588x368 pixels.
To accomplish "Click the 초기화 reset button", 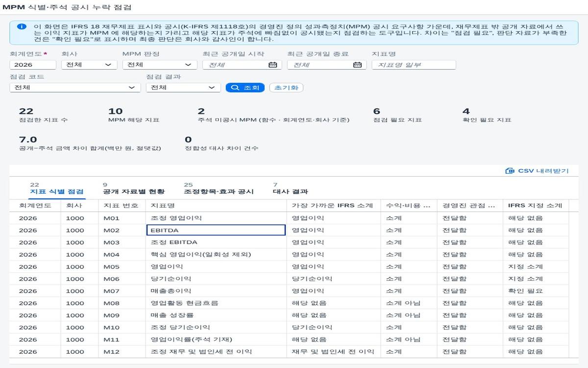I will point(286,87).
